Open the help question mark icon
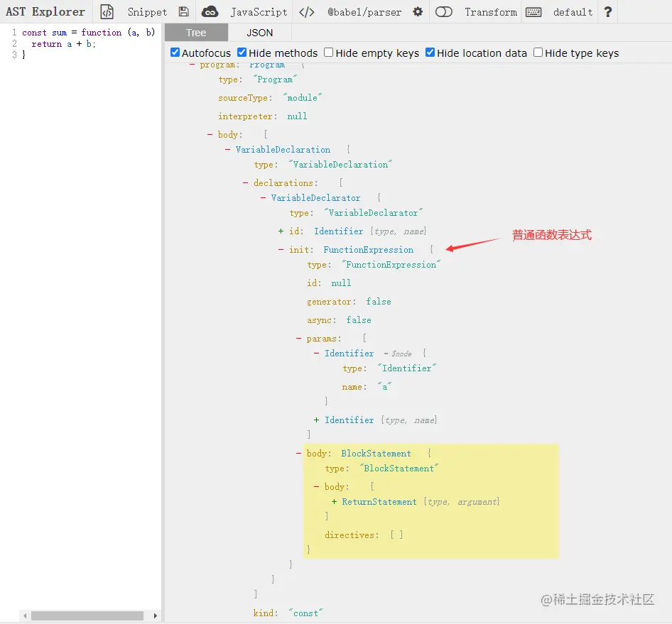 607,11
